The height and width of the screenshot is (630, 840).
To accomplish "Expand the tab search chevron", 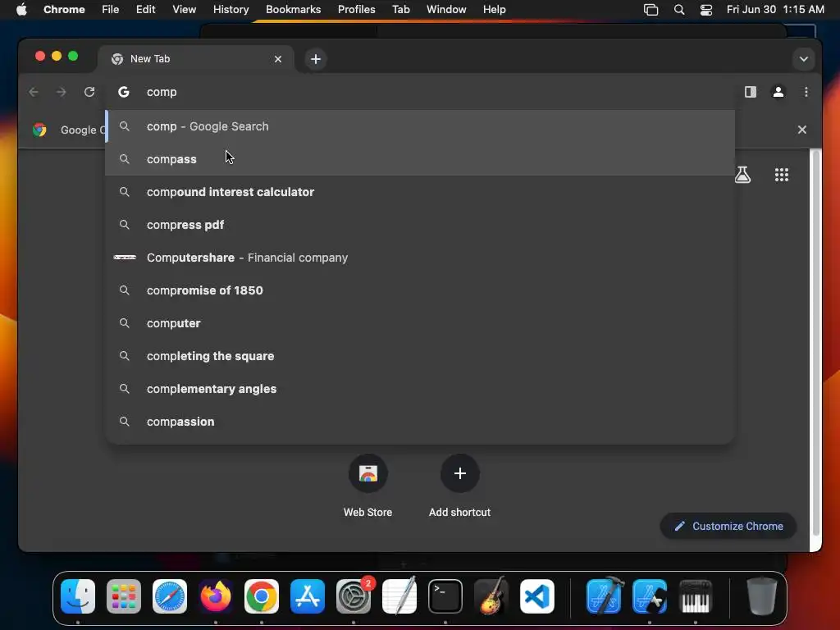I will (x=804, y=59).
